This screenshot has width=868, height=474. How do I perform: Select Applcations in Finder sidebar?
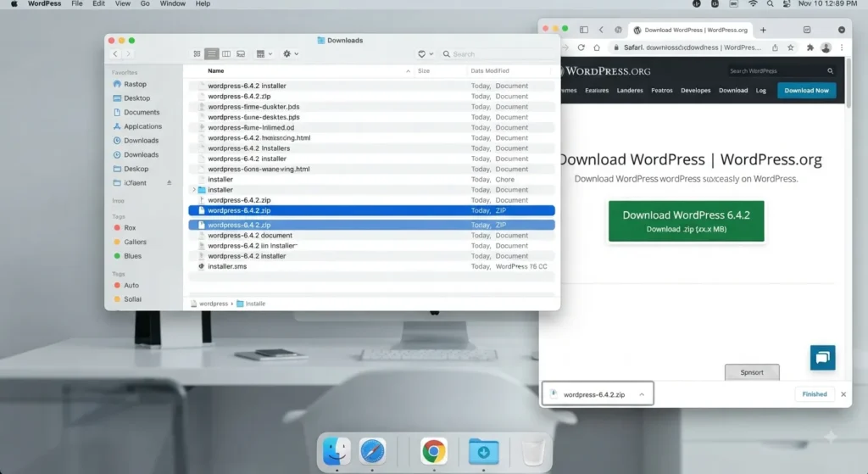142,126
